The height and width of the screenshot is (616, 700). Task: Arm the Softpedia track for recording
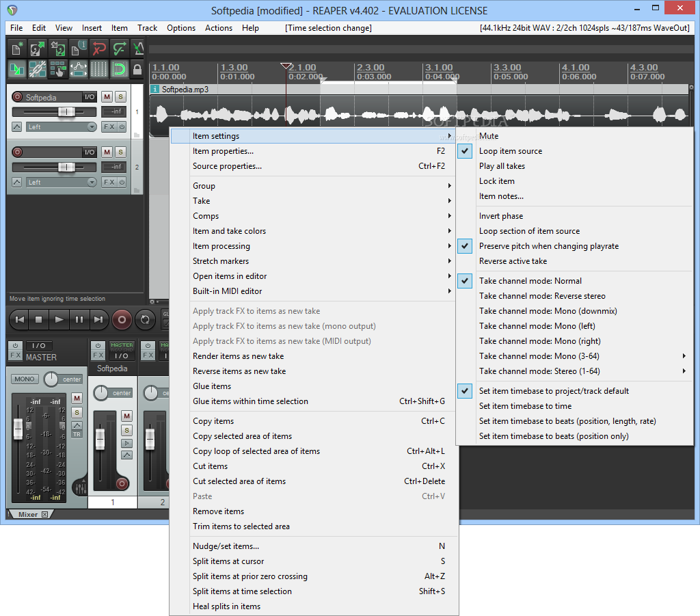pos(17,97)
